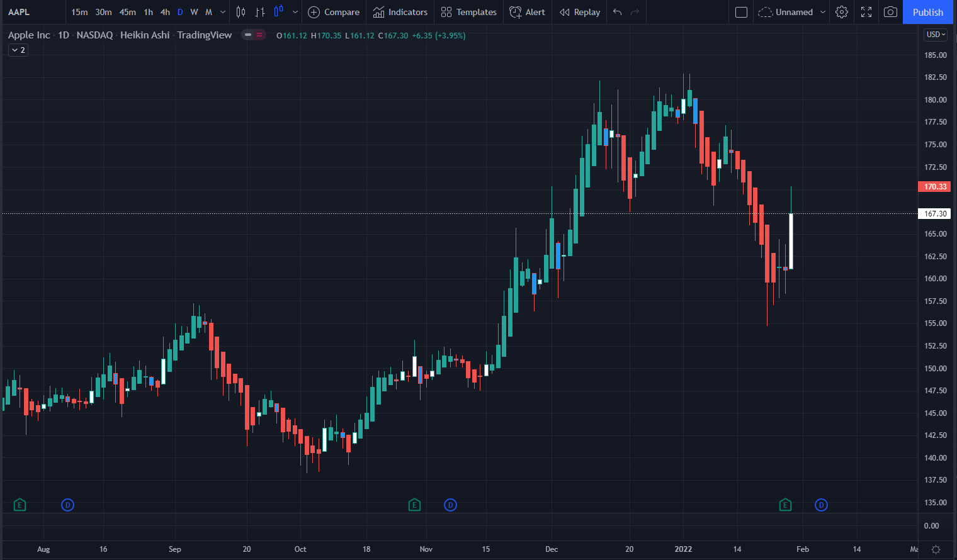Screen dimensions: 957x560
Task: Click the late-October earnings E marker
Action: (414, 505)
